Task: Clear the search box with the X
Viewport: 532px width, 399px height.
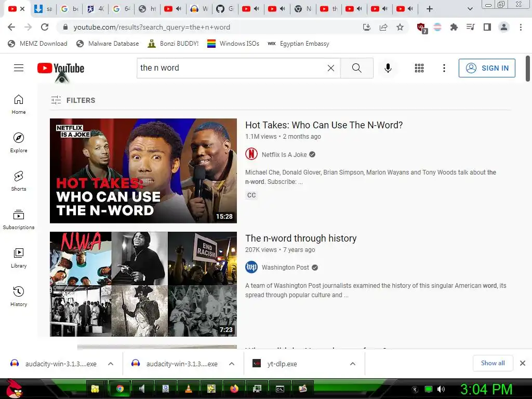Action: coord(331,68)
